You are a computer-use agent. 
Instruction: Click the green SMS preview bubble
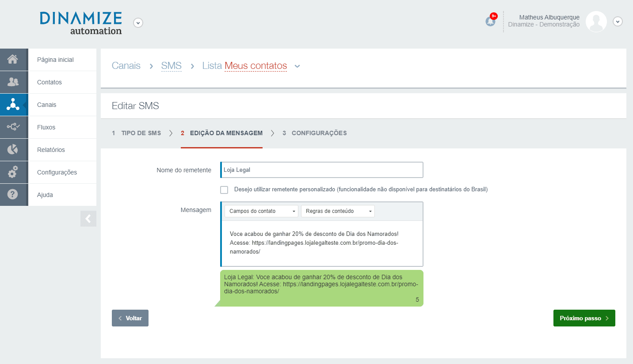click(322, 288)
